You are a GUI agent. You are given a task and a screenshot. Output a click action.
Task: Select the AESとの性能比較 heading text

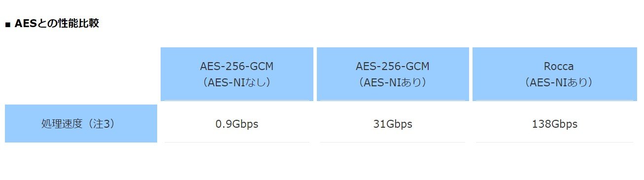point(57,24)
